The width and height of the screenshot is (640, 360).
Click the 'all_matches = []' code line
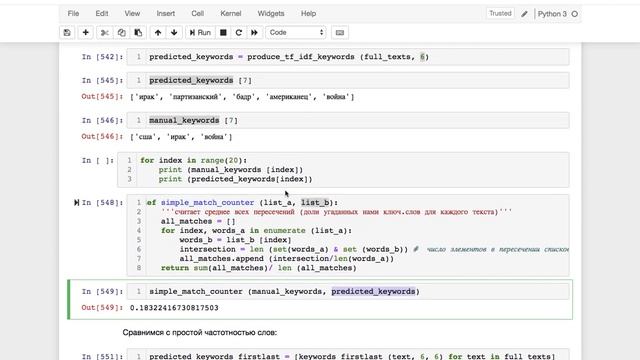[198, 221]
